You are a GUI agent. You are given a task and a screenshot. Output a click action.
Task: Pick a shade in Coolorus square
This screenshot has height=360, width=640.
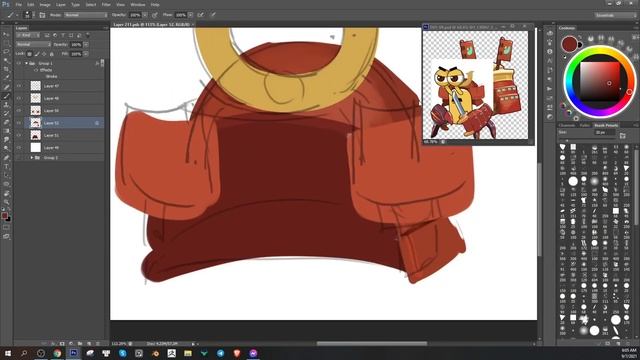600,82
